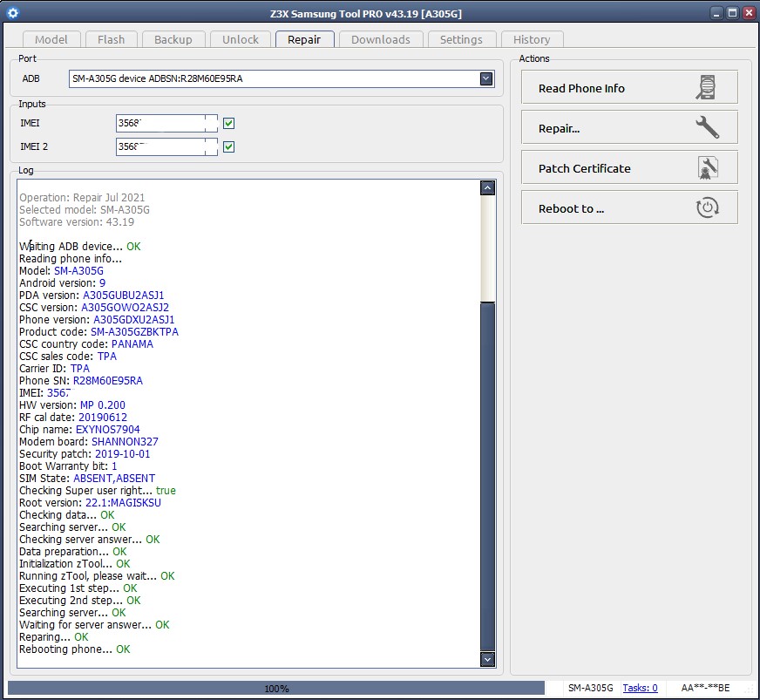Click the gear icon in the title bar

[x=13, y=13]
